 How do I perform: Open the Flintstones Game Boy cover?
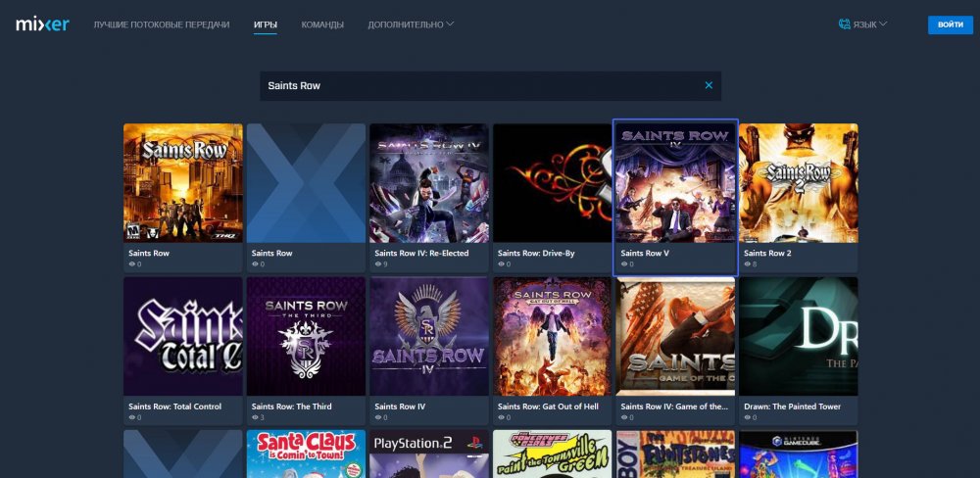point(675,454)
